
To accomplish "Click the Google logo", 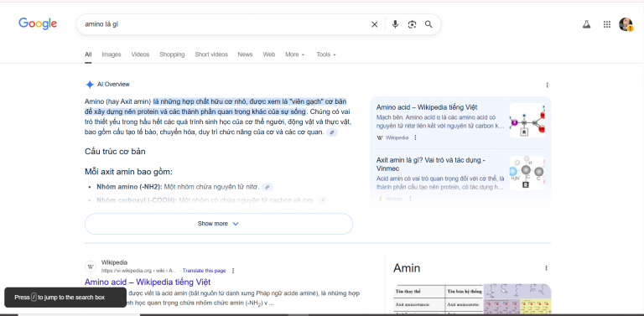I will click(x=38, y=23).
